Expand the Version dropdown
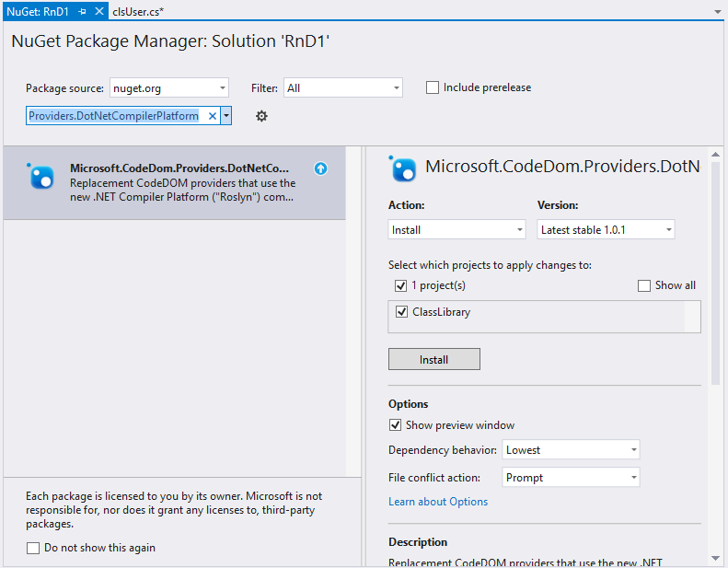This screenshot has width=728, height=568. coord(606,230)
